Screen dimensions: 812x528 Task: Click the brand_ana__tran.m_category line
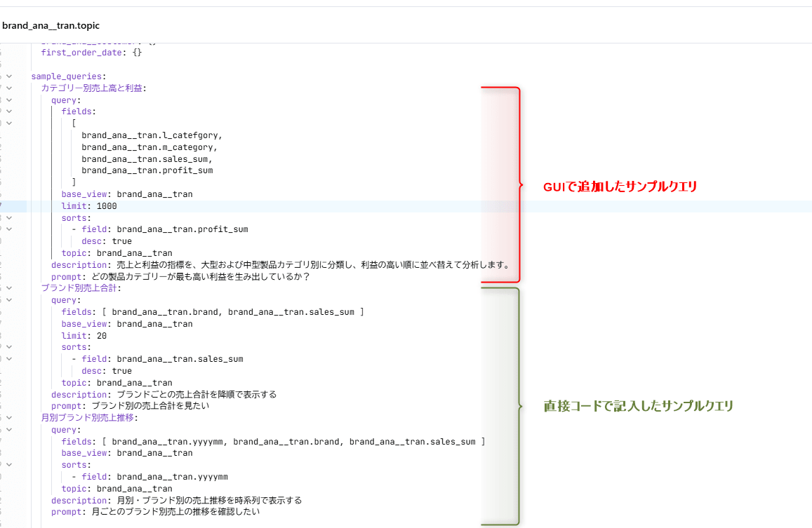149,147
